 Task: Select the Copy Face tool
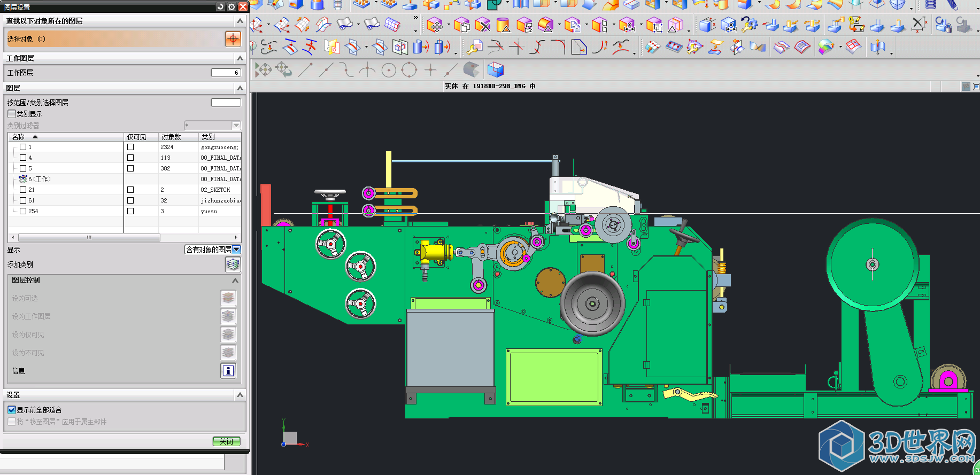(573, 25)
